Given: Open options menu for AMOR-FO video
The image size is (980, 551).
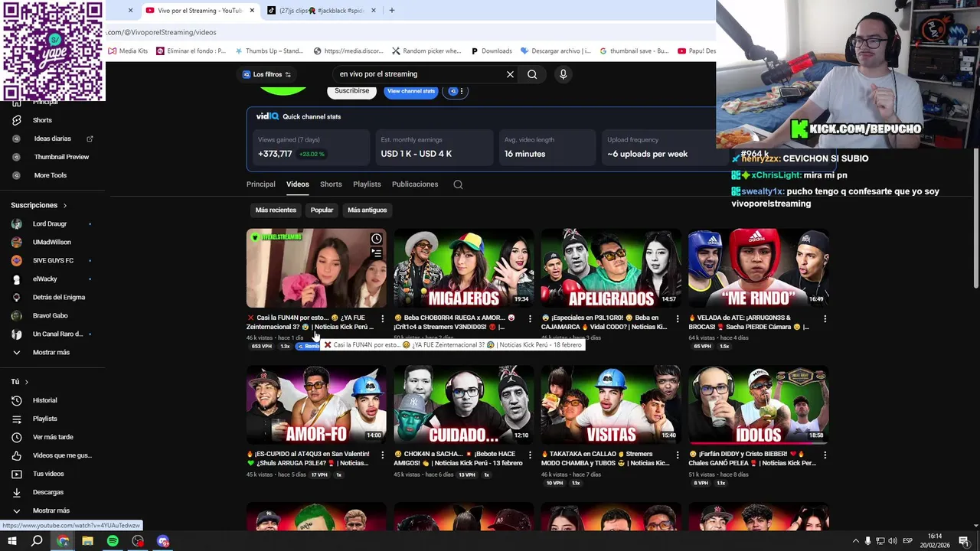Looking at the screenshot, I should (382, 455).
